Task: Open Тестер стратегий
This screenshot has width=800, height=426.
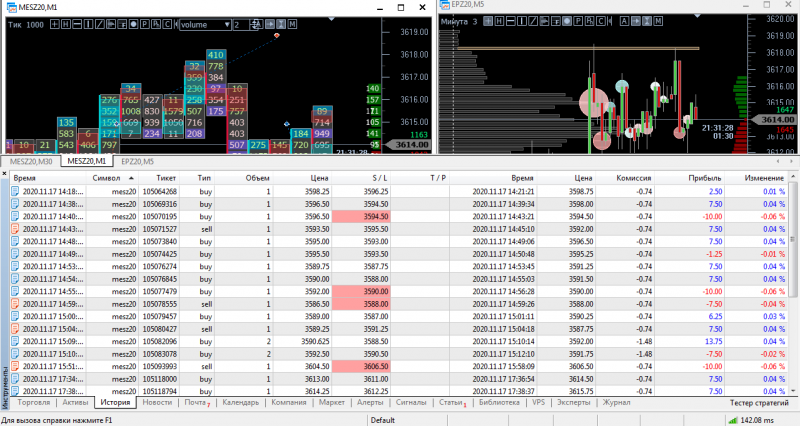Action: pos(759,403)
